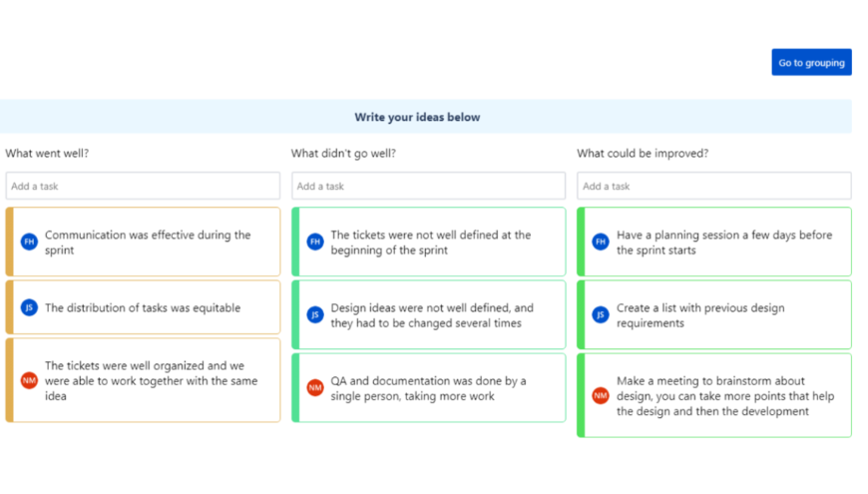Screen dimensions: 868x494
Task: Click NM avatar on brainstorm meeting card
Action: 601,395
